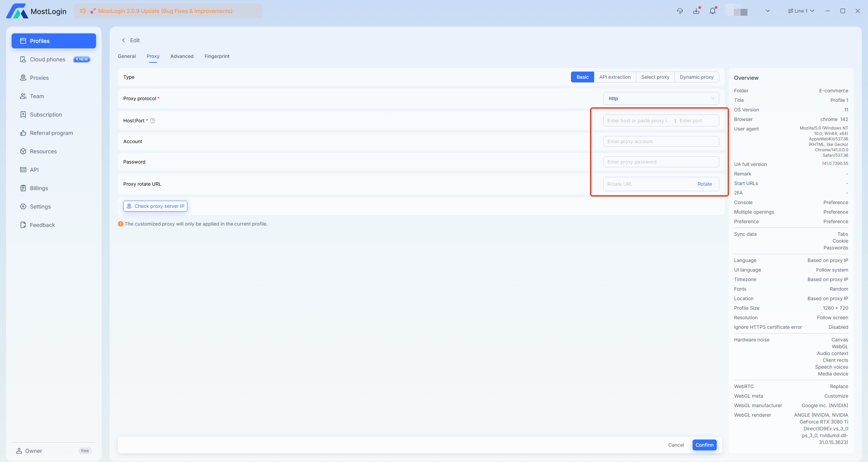Click Check proxy server IP button
The height and width of the screenshot is (462, 868).
(155, 206)
